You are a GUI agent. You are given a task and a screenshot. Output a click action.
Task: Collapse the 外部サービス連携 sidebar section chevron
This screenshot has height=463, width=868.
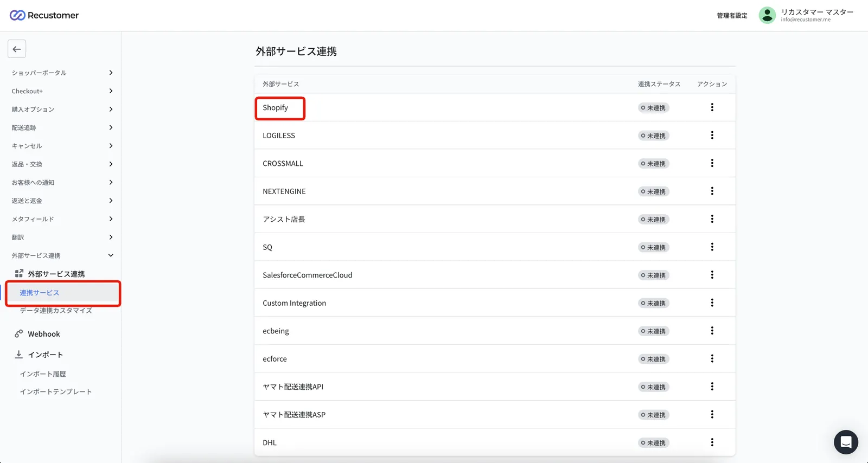click(x=111, y=255)
